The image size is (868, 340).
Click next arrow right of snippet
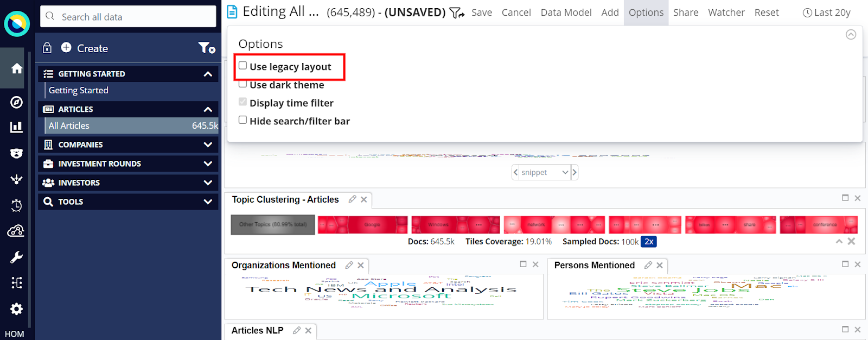pos(575,172)
